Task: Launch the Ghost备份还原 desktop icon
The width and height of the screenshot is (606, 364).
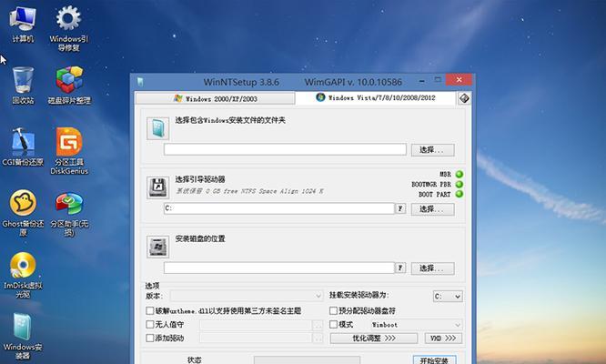Action: 23,213
